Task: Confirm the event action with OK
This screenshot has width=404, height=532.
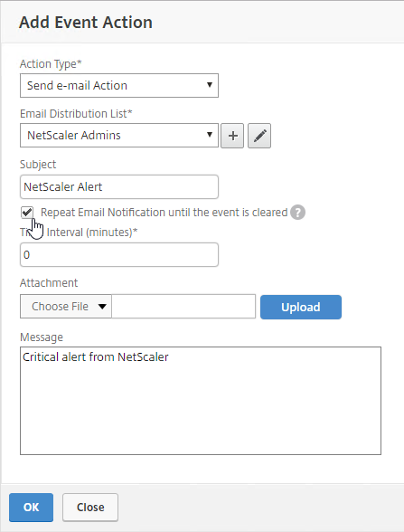Action: pos(31,508)
